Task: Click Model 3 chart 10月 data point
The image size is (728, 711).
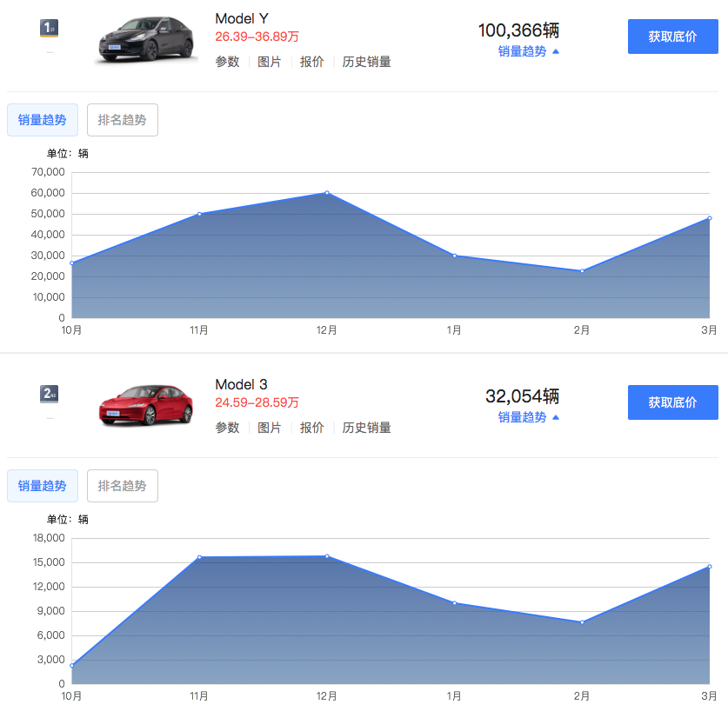Action: coord(71,666)
